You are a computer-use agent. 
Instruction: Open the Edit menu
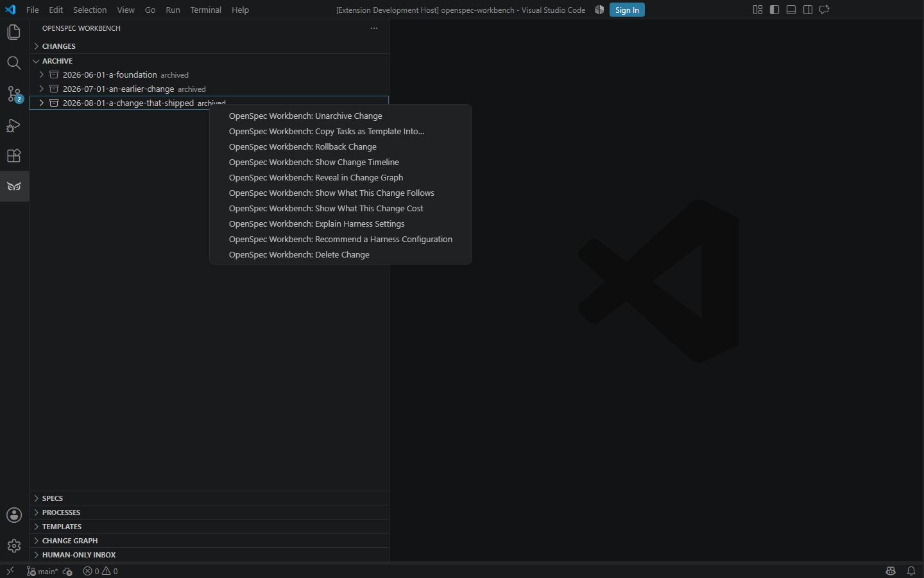[x=56, y=10]
